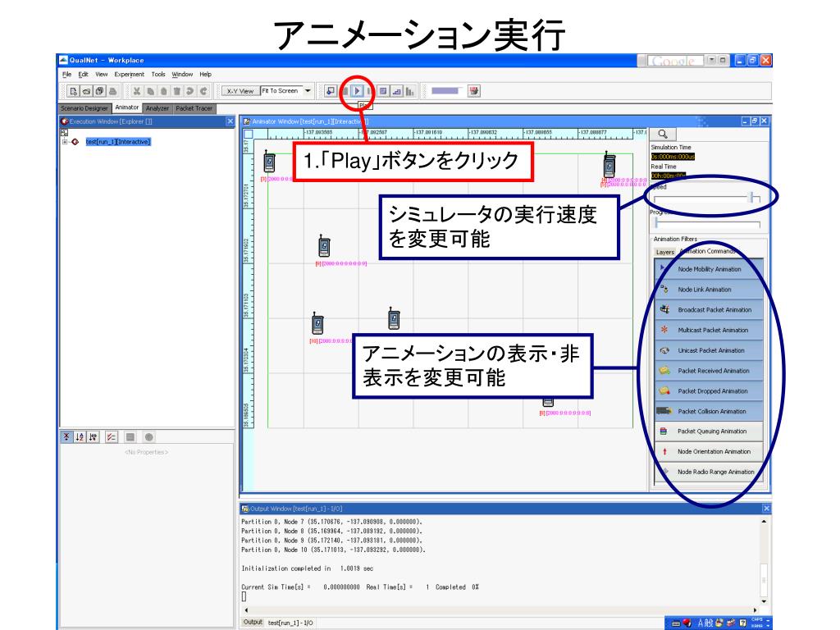
Task: Click the New scenario icon
Action: point(73,91)
